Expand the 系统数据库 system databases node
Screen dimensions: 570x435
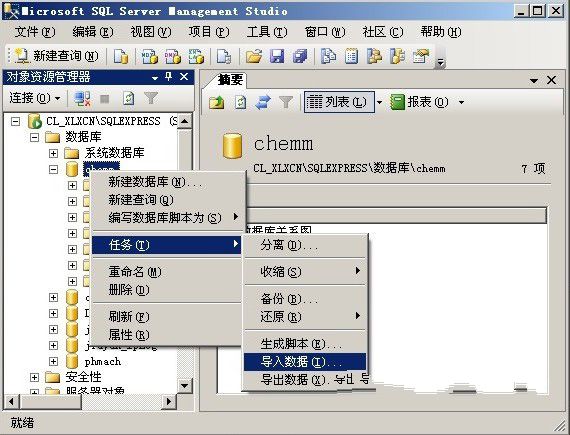tap(53, 153)
